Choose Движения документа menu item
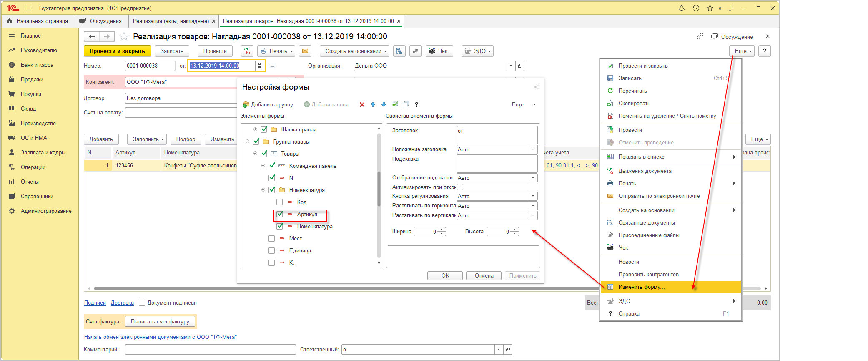The height and width of the screenshot is (361, 868). pos(671,171)
